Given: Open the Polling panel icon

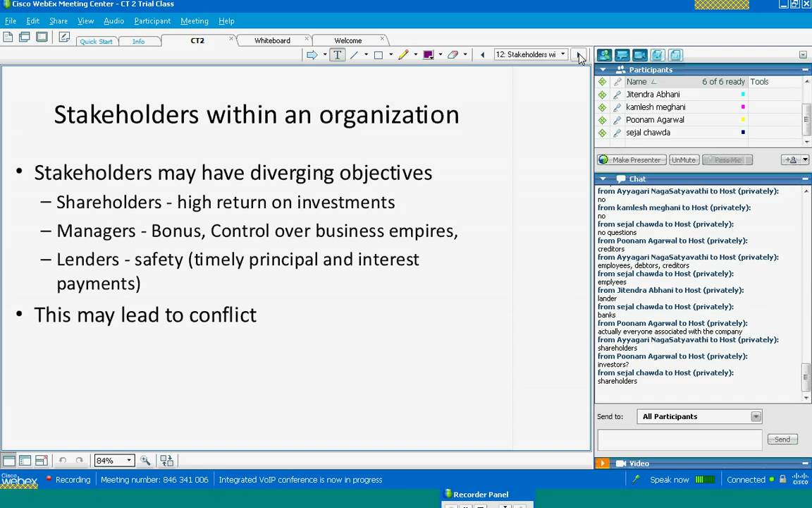Looking at the screenshot, I should 675,55.
